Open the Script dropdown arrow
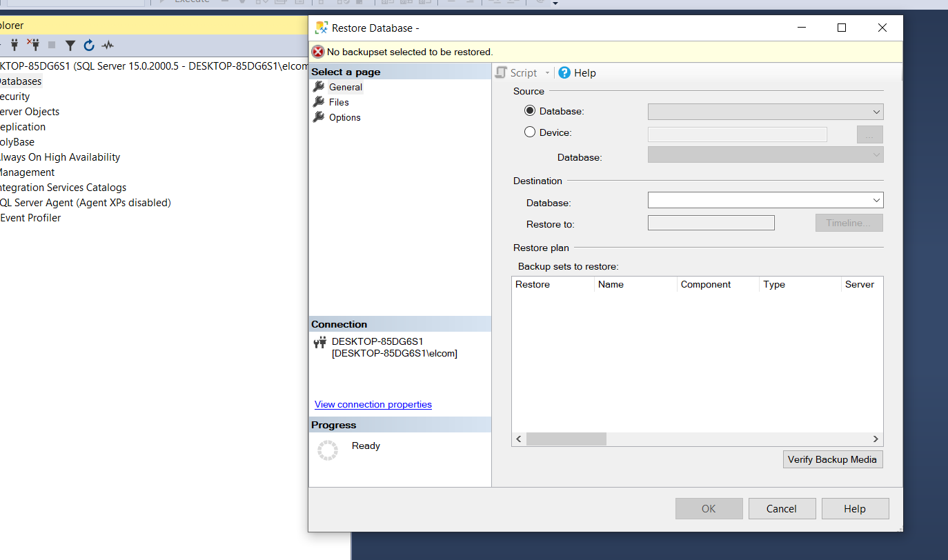948x560 pixels. pyautogui.click(x=547, y=73)
